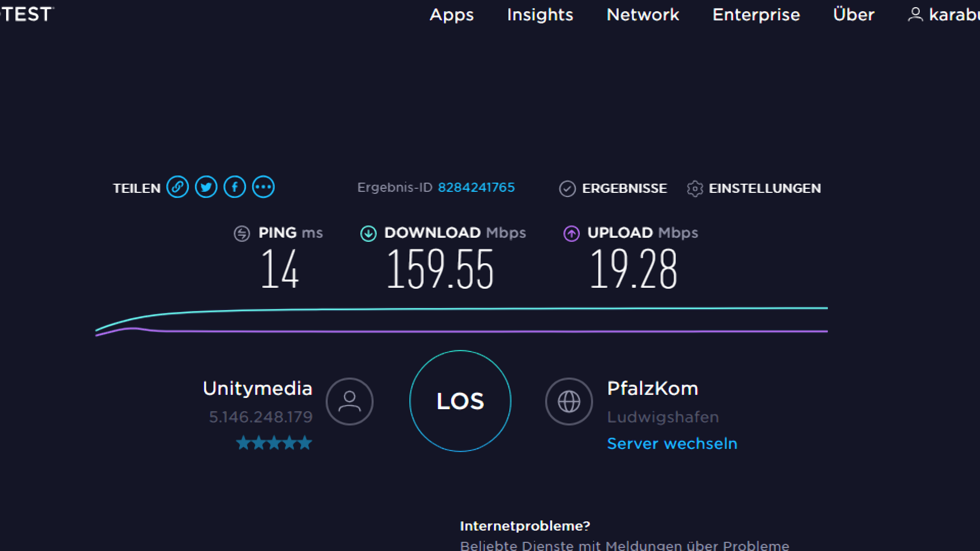Click the Unitymedia five-star rating

274,443
